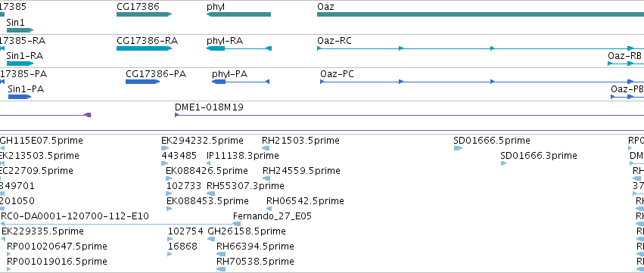The width and height of the screenshot is (644, 273).
Task: Select the EK294232.5prime EST marker
Action: [165, 148]
